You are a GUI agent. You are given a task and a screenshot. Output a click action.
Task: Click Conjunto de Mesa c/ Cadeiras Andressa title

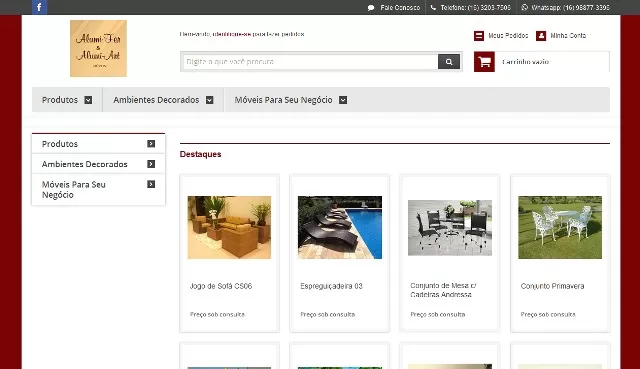pyautogui.click(x=443, y=290)
